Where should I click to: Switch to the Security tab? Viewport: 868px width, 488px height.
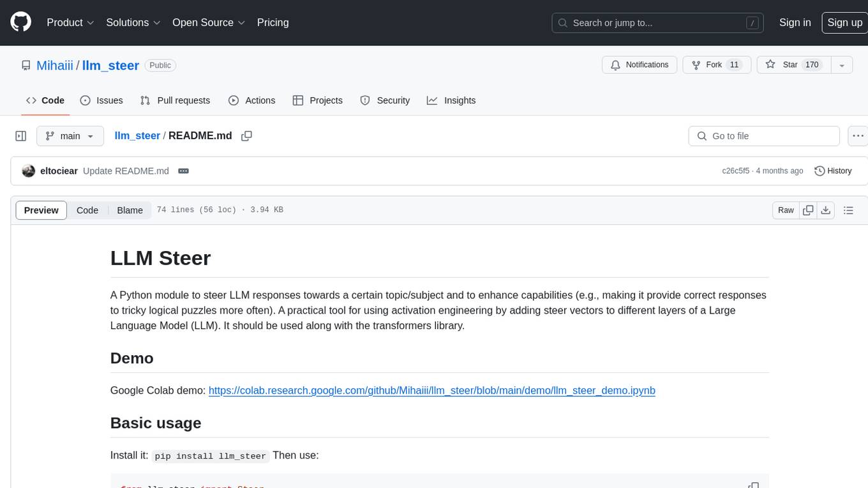pyautogui.click(x=385, y=100)
